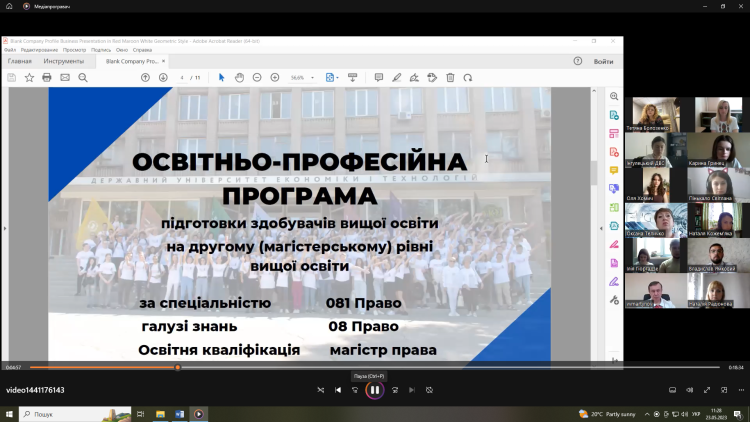This screenshot has height=422, width=750.
Task: Add a sticky note comment icon
Action: 378,77
